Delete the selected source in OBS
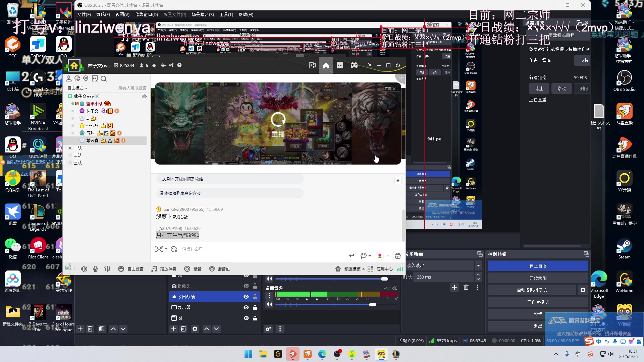 [183, 329]
